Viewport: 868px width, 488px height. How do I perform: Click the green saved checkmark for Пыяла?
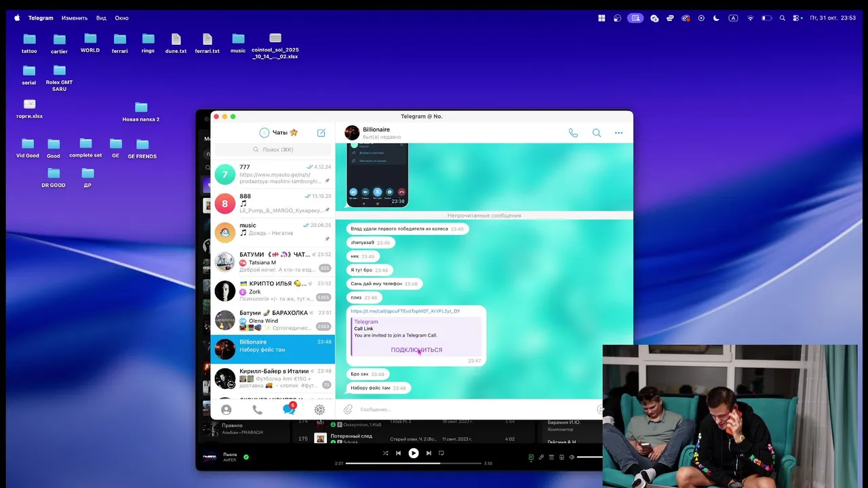246,457
